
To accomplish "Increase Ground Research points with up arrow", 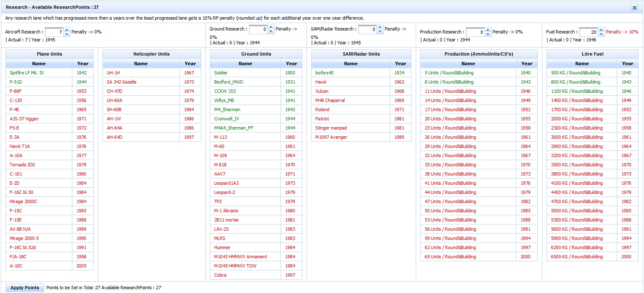I will point(271,27).
